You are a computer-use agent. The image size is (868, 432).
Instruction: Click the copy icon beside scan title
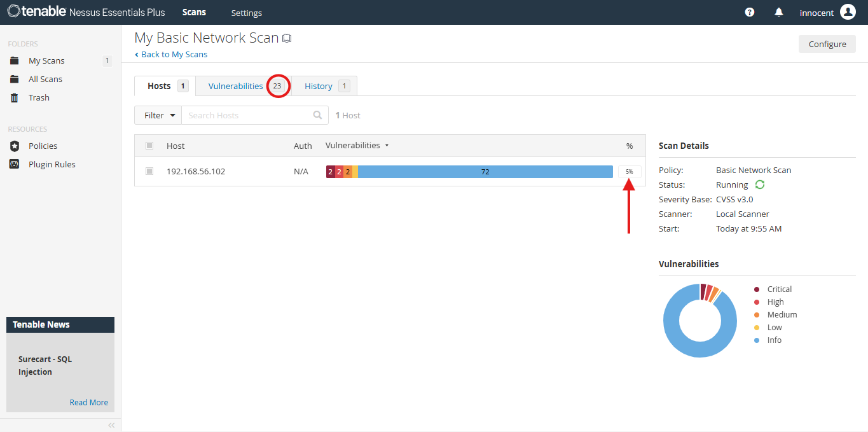tap(287, 38)
